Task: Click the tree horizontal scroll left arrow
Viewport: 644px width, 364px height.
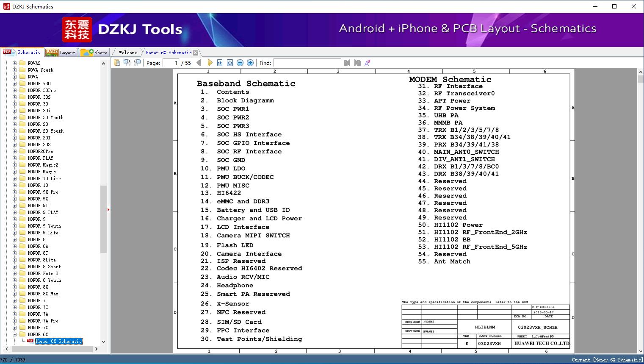Action: click(6, 349)
